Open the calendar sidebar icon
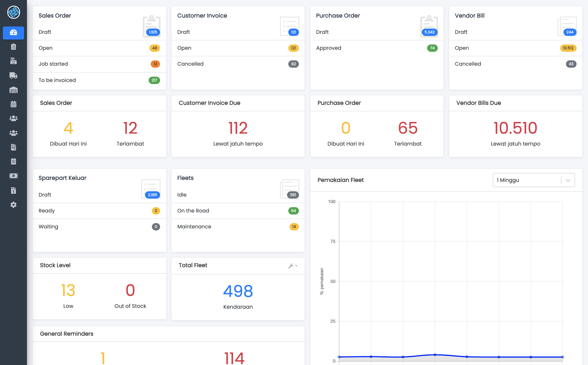The width and height of the screenshot is (588, 365). pyautogui.click(x=13, y=104)
